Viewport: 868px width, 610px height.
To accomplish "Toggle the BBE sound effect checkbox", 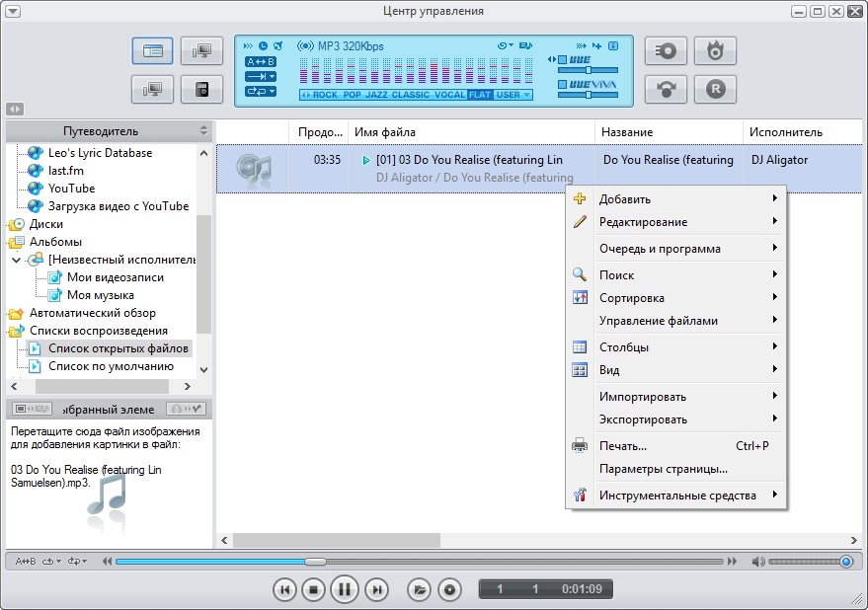I will (562, 59).
